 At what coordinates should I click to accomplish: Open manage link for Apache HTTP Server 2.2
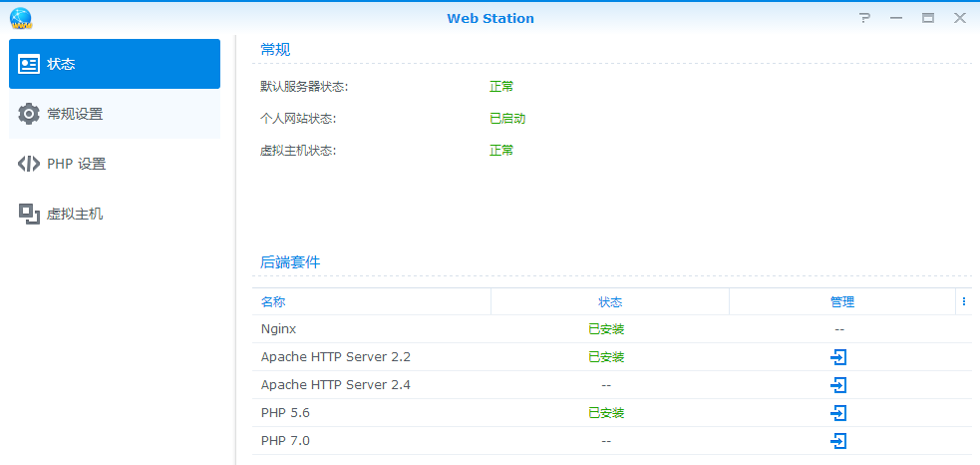coord(838,357)
